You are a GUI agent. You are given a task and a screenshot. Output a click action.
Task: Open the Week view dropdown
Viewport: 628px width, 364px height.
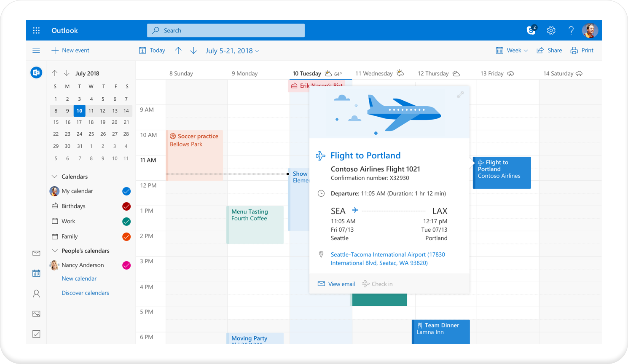512,50
